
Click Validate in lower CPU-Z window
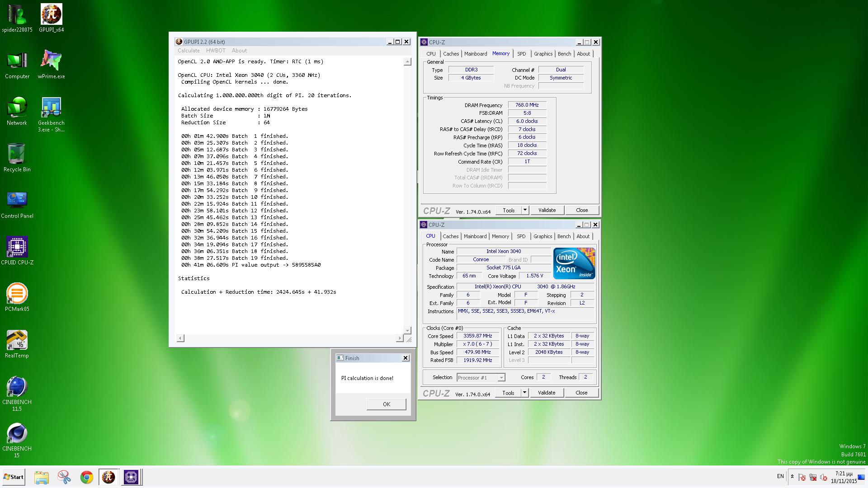pos(546,393)
